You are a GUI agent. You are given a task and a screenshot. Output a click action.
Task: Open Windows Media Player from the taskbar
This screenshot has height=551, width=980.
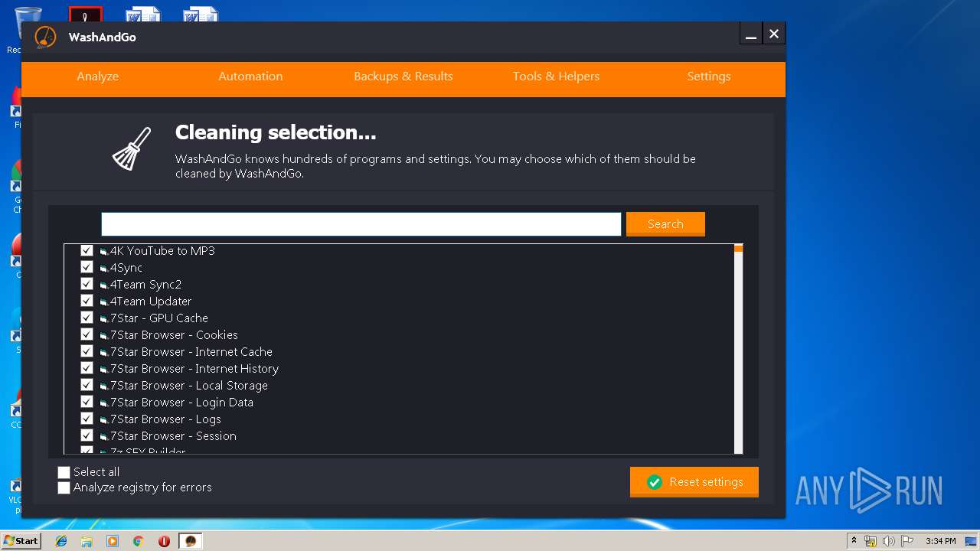tap(113, 541)
